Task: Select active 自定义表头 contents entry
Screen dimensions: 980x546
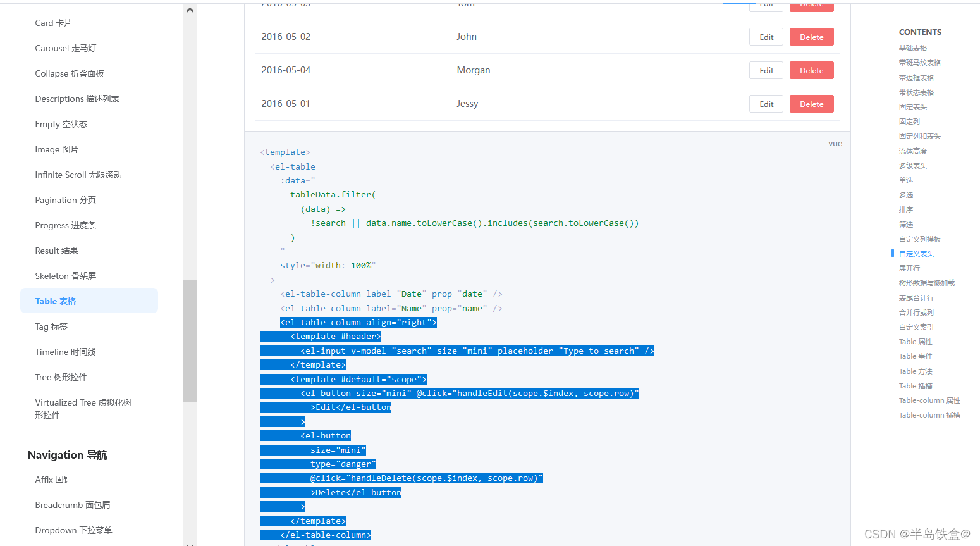Action: (916, 254)
